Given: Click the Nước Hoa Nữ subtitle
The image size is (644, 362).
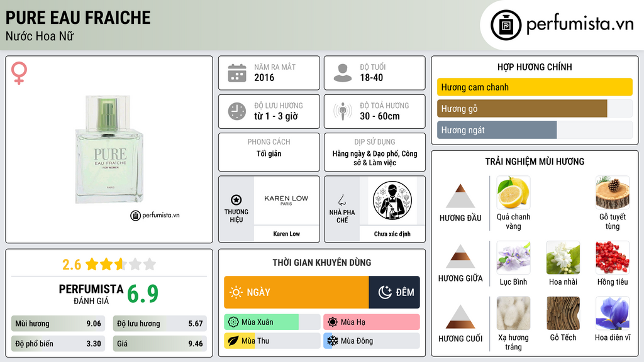Looking at the screenshot, I should pos(40,36).
